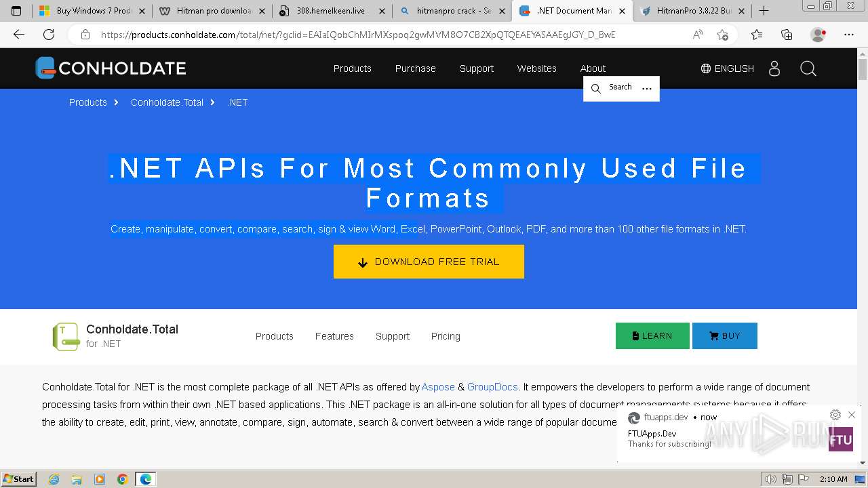Open the Favorites list
868x488 pixels.
click(x=757, y=35)
